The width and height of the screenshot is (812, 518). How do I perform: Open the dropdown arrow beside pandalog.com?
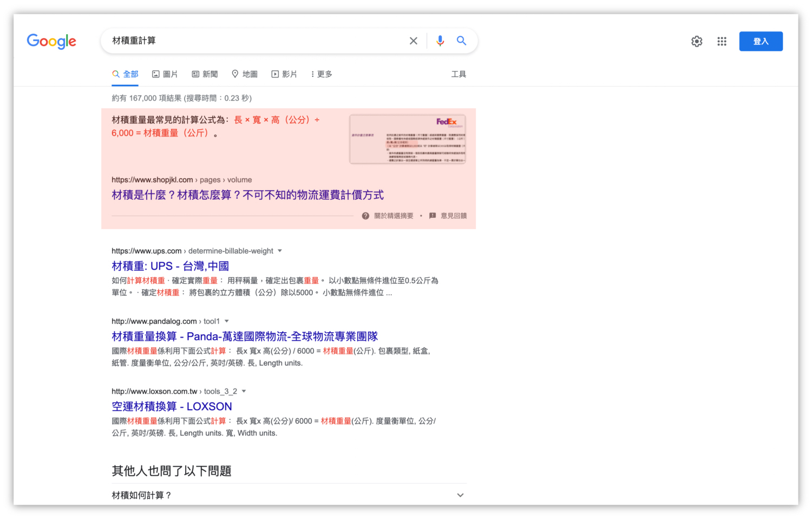[226, 321]
